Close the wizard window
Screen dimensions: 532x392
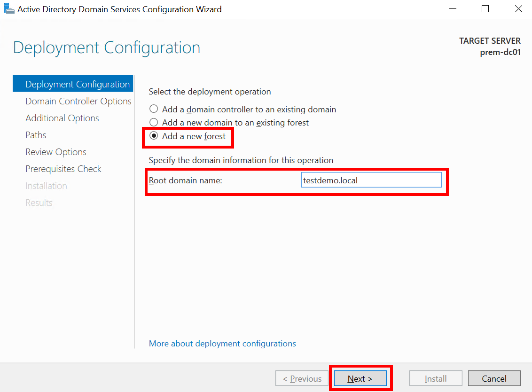click(x=518, y=9)
